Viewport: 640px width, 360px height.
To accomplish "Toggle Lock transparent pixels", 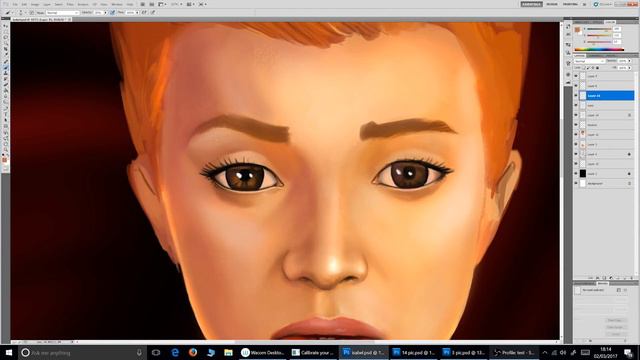I will 584,68.
